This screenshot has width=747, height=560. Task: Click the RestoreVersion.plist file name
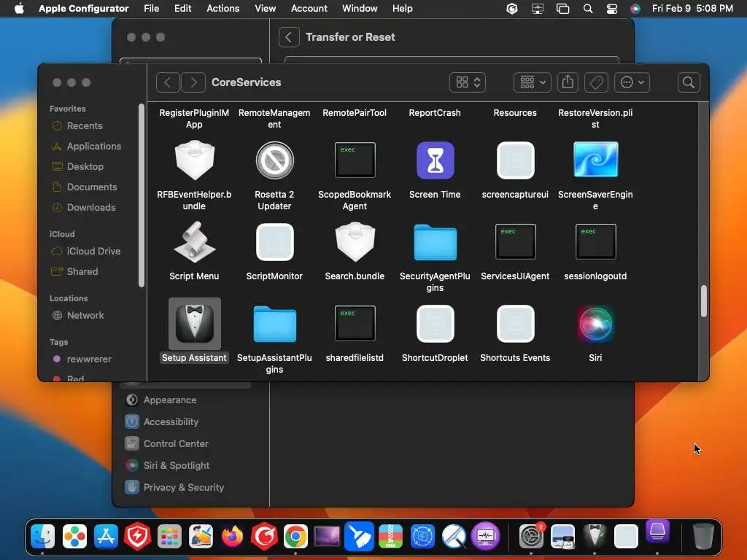pyautogui.click(x=595, y=119)
